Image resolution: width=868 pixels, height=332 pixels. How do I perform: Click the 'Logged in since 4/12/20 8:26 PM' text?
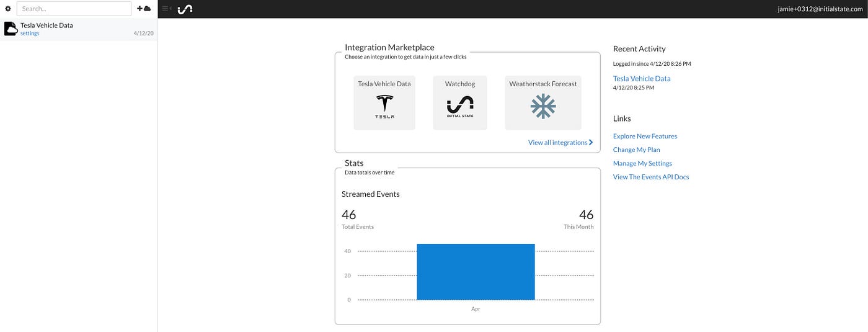point(652,64)
